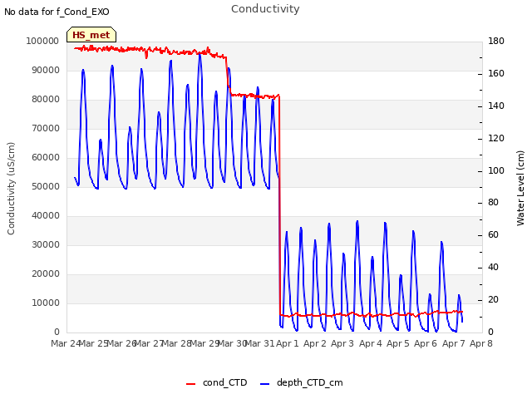Viewport: 532px width, 399px height.
Task: Click the 'No data for f_Cond_EXO' message
Action: coord(57,12)
